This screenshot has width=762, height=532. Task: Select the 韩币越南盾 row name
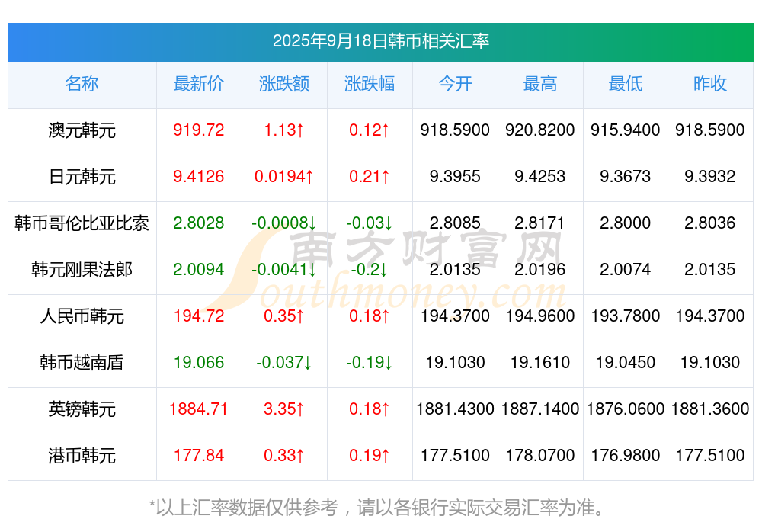[x=82, y=363]
